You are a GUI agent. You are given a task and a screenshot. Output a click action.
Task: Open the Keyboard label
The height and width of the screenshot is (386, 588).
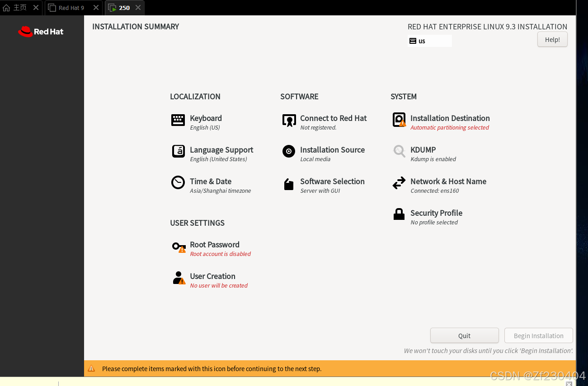click(206, 118)
